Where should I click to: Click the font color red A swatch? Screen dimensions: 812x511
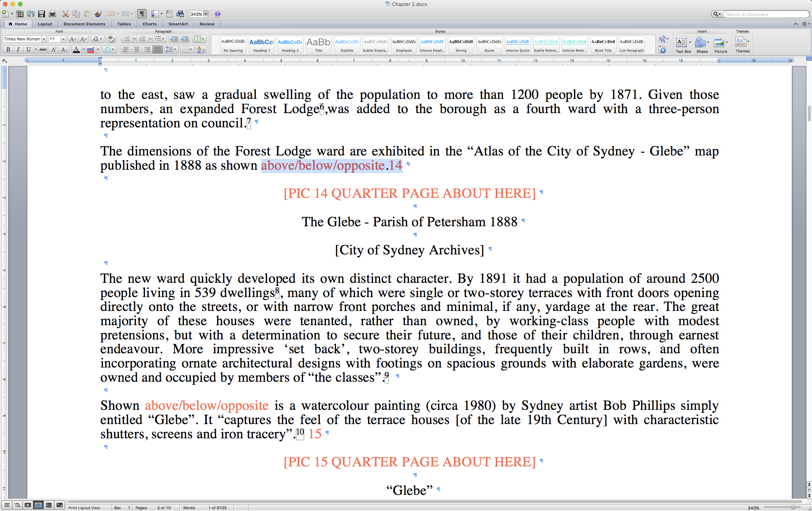click(x=76, y=49)
